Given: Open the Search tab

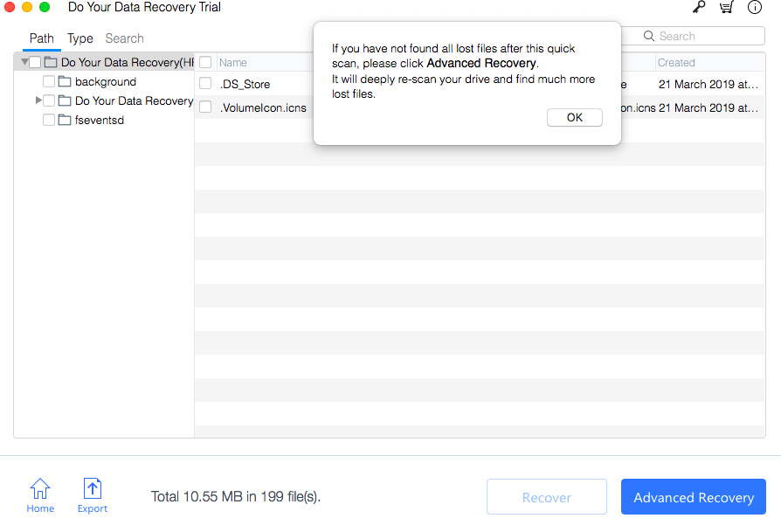Looking at the screenshot, I should pos(125,38).
